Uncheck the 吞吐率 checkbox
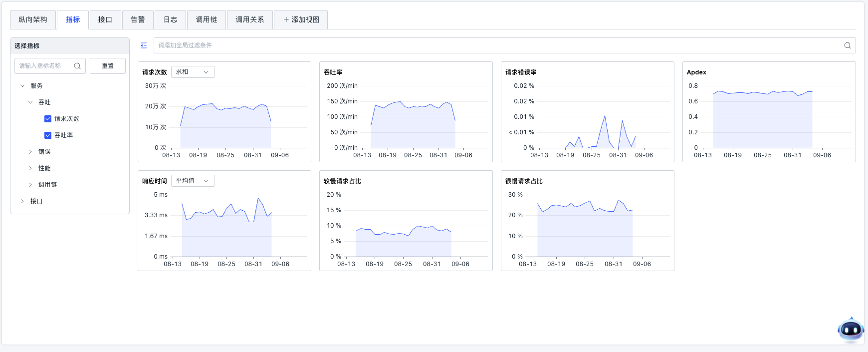Screen dimensions: 868x352 click(x=48, y=135)
